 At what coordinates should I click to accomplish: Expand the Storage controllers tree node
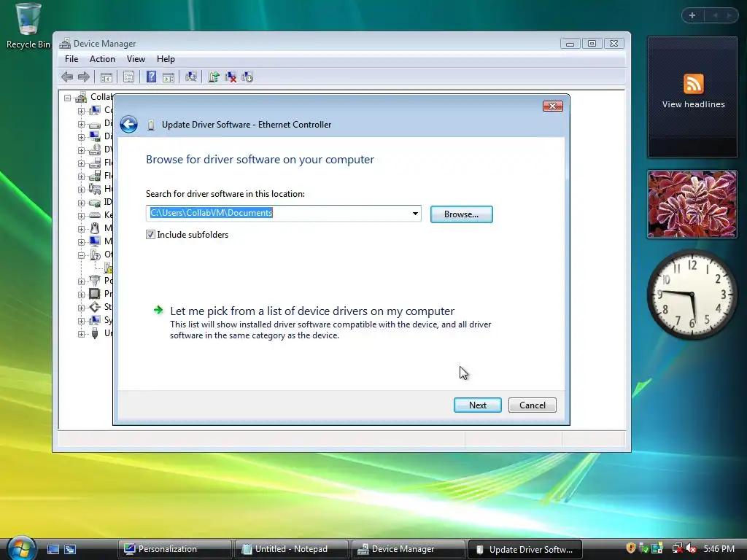[x=81, y=308]
